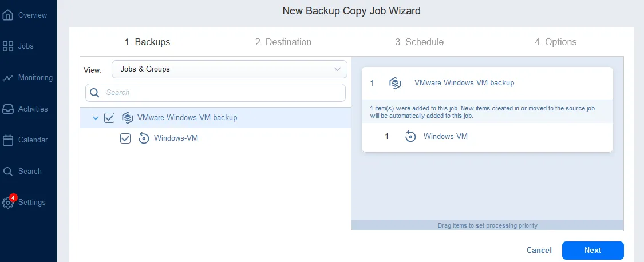
Task: Uncheck the VMware Windows VM backup checkbox
Action: (x=109, y=118)
